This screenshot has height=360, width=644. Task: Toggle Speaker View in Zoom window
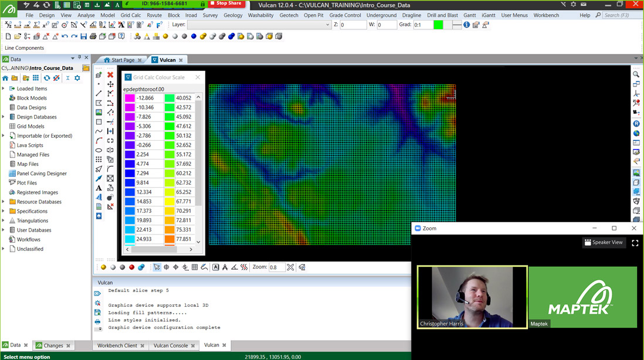click(604, 242)
